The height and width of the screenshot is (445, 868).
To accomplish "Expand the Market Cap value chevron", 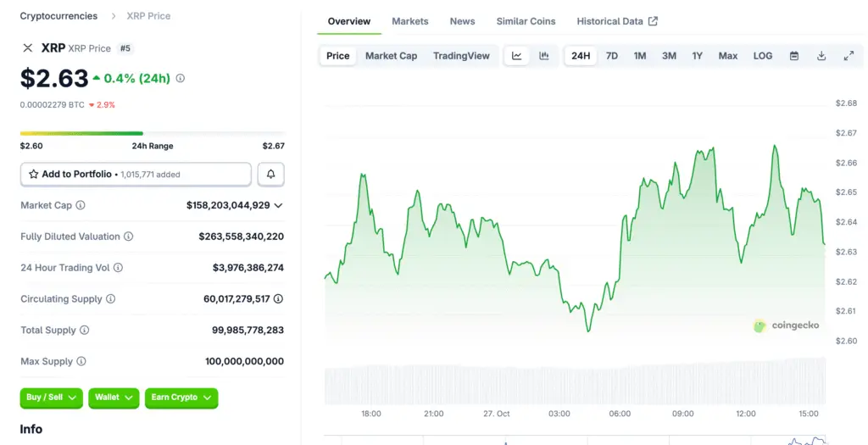I will pyautogui.click(x=279, y=205).
